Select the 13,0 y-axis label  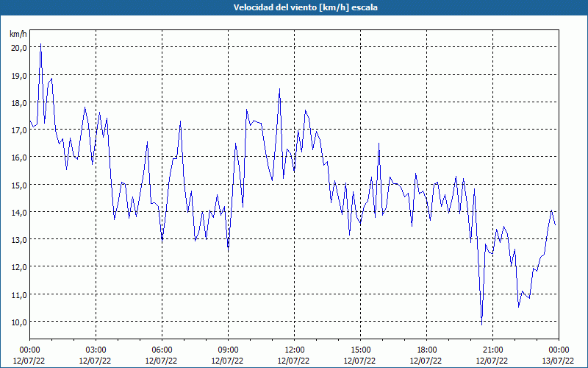19,240
